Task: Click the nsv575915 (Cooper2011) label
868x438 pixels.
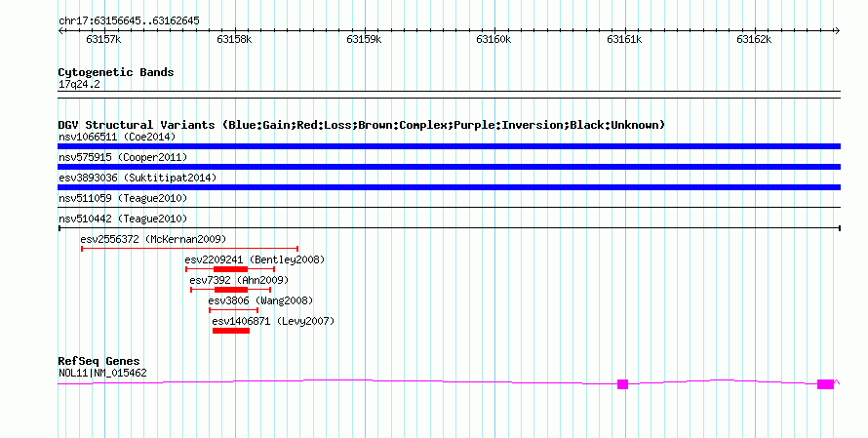Action: (123, 157)
